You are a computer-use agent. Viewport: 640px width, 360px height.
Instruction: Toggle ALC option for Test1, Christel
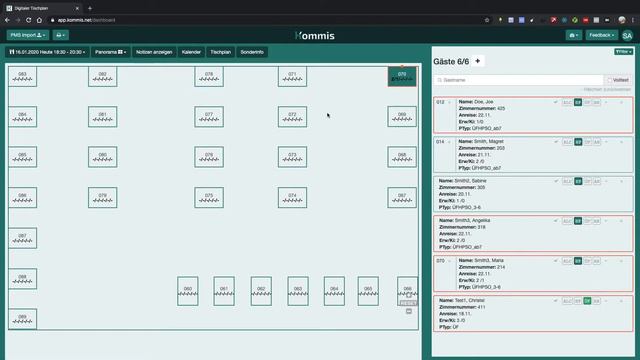567,301
